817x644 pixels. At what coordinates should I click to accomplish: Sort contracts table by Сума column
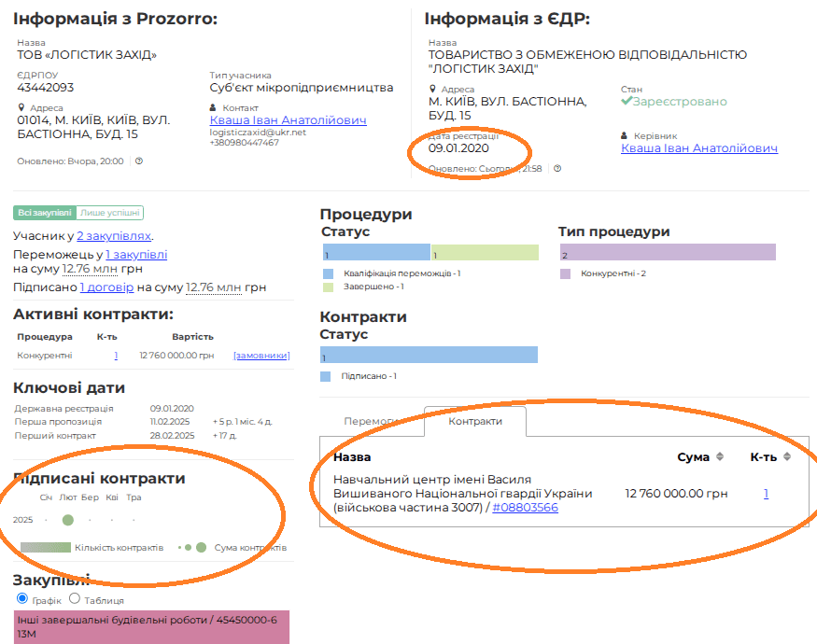720,457
